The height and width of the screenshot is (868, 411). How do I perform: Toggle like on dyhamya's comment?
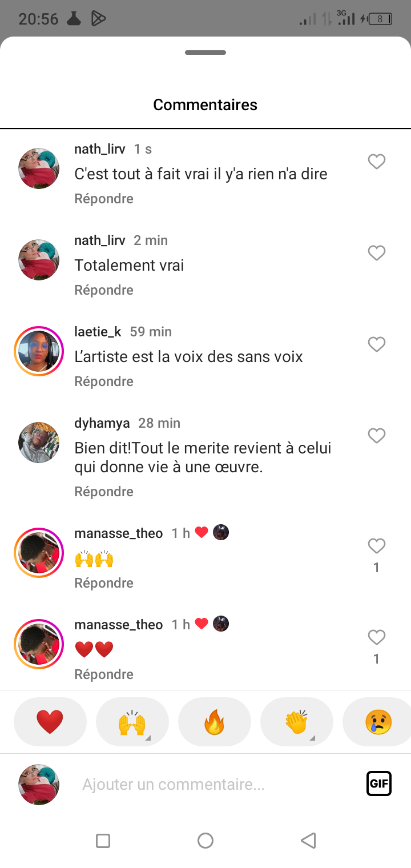tap(376, 436)
